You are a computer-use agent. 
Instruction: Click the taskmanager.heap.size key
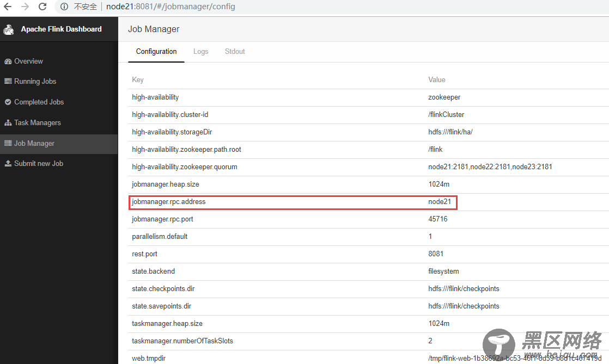(167, 324)
